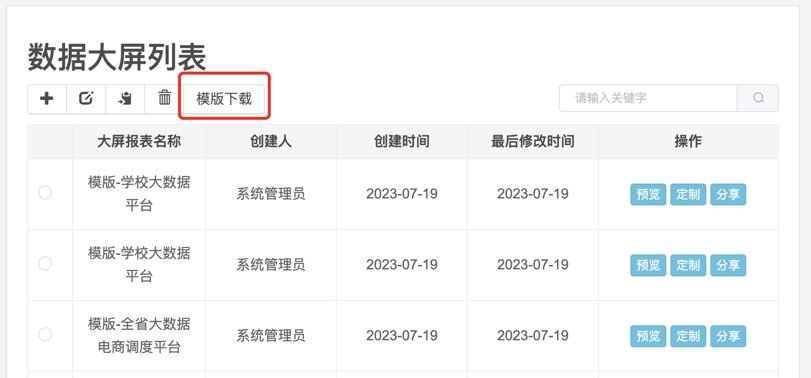Image resolution: width=811 pixels, height=378 pixels.
Task: Click 预览 in the second row
Action: tap(648, 265)
